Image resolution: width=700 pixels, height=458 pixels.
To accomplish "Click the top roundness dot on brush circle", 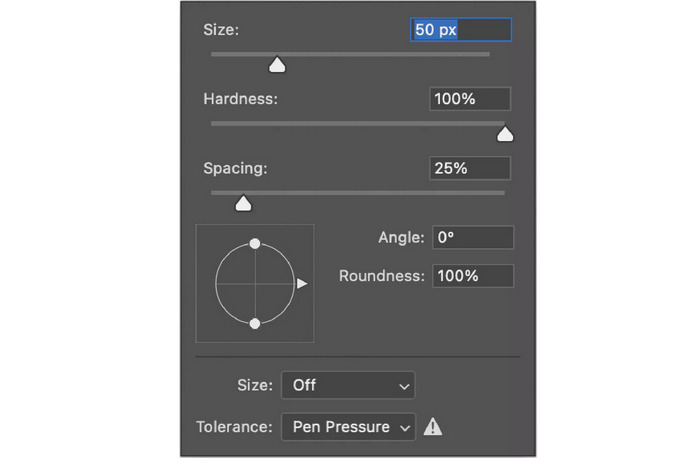I will (x=255, y=244).
